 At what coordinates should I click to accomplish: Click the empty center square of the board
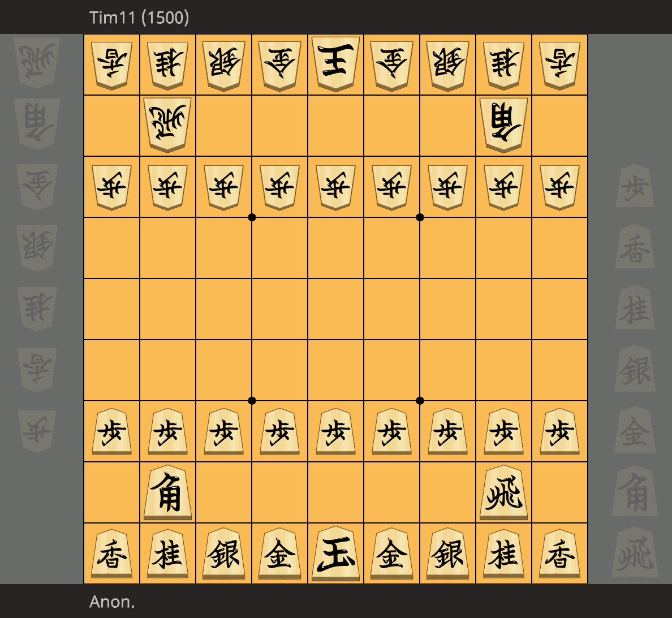335,309
